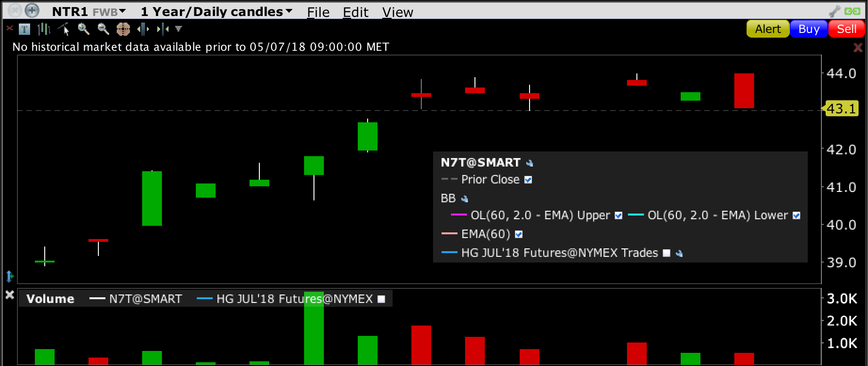Click the Buy button
This screenshot has width=868, height=366.
809,29
